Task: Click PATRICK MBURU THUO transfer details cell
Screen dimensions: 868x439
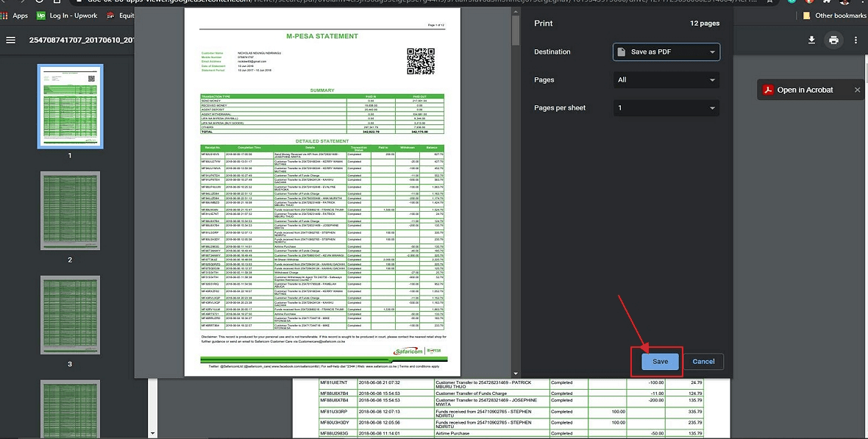Action: click(x=483, y=385)
